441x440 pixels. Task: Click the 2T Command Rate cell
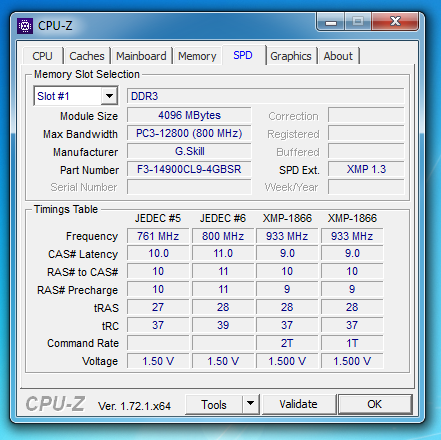[287, 343]
